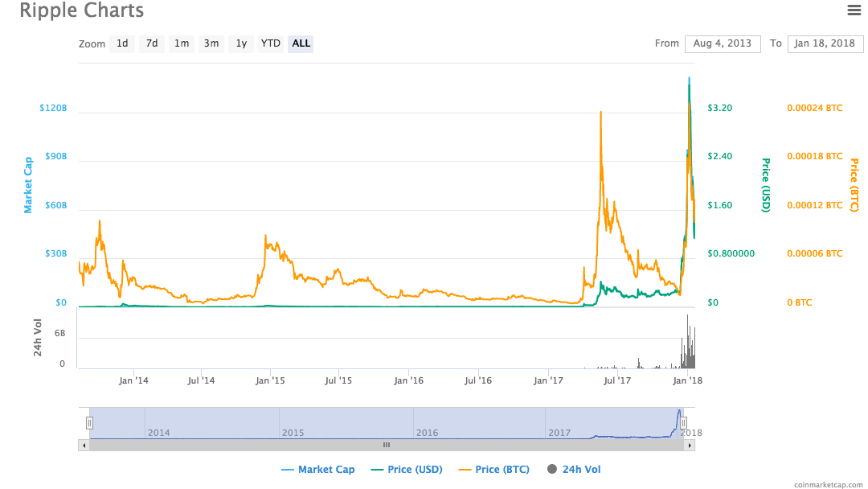Toggle 24h Vol series in legend
This screenshot has height=489, width=868.
pyautogui.click(x=574, y=469)
